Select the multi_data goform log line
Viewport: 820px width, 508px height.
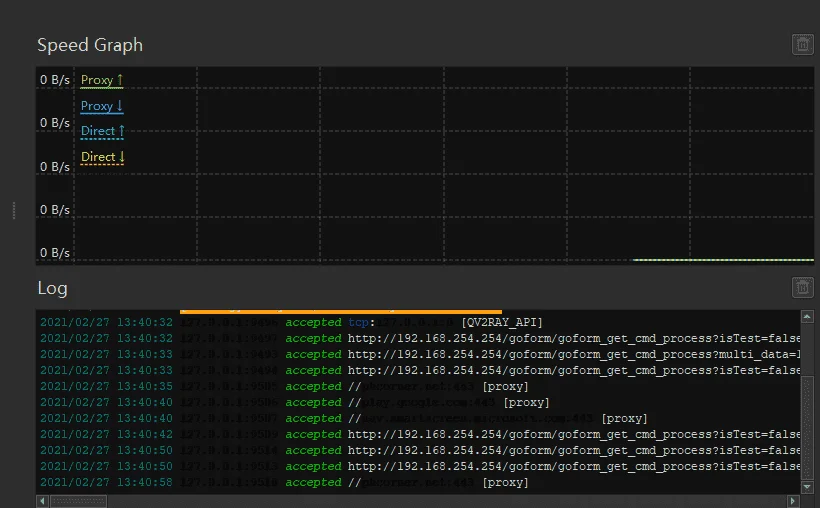[x=418, y=354]
